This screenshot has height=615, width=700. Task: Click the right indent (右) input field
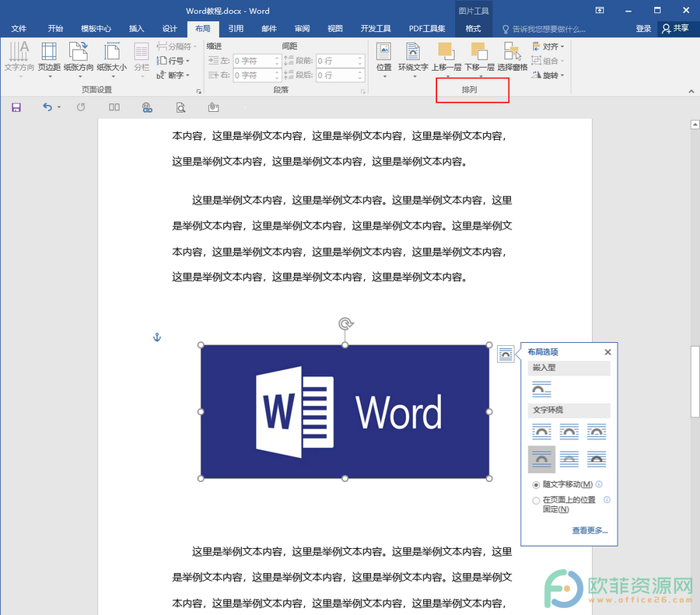(x=257, y=75)
